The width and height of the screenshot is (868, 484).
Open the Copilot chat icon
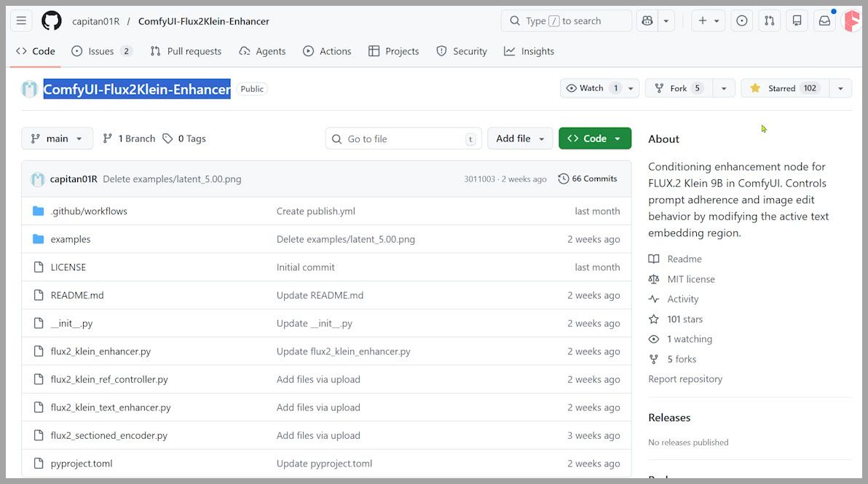click(x=647, y=21)
